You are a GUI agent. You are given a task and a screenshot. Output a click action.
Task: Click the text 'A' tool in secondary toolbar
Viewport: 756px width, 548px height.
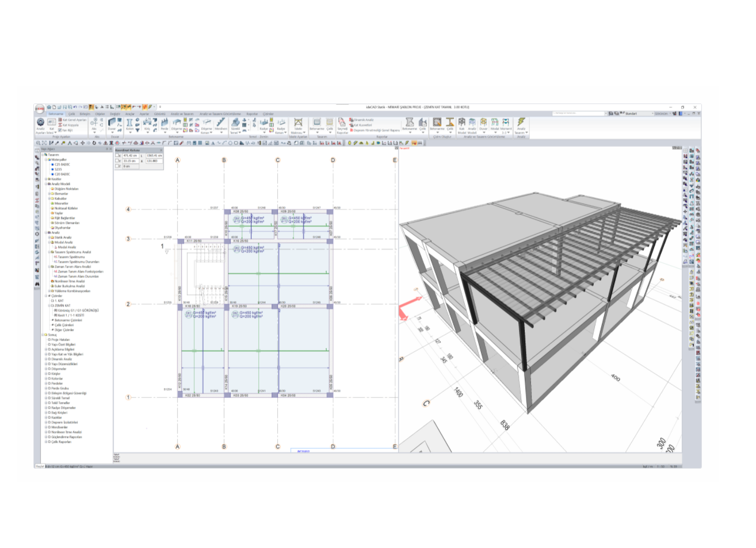click(213, 143)
